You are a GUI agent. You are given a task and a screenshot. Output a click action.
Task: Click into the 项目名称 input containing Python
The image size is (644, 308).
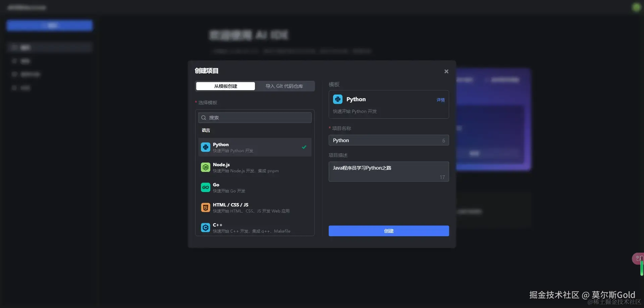pyautogui.click(x=389, y=140)
